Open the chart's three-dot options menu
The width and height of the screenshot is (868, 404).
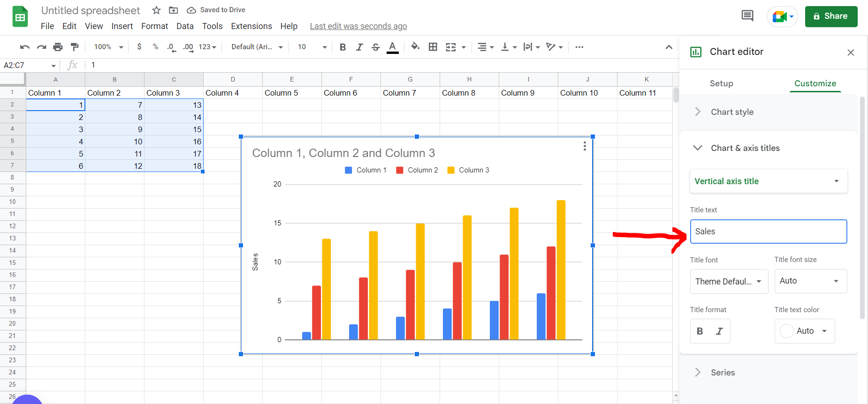pyautogui.click(x=585, y=146)
